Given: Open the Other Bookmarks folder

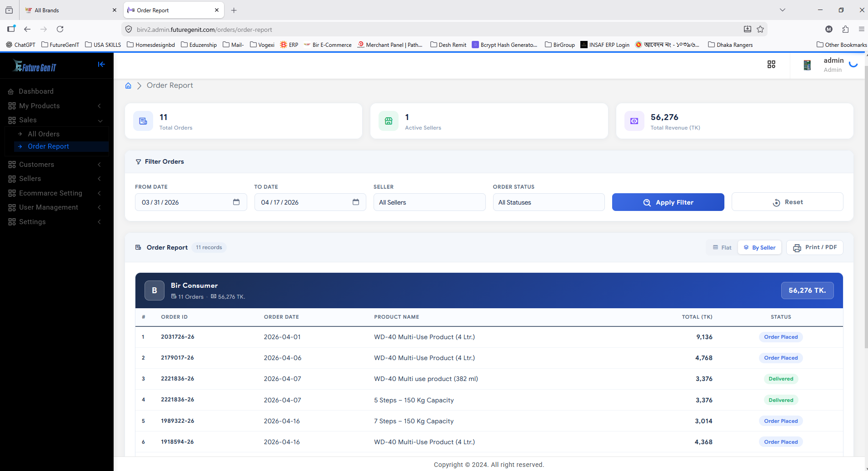Looking at the screenshot, I should (842, 45).
